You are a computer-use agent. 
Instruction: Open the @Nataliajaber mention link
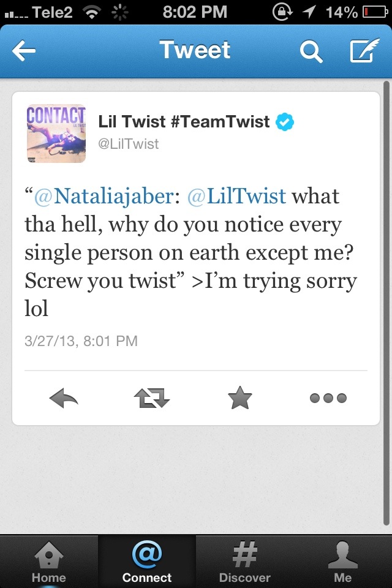[x=104, y=197]
